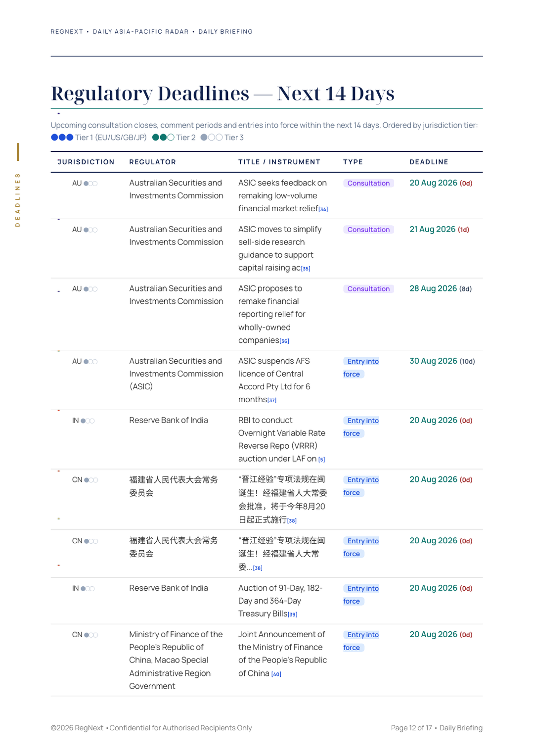
Task: Click the REGULATOR column header
Action: click(x=153, y=162)
